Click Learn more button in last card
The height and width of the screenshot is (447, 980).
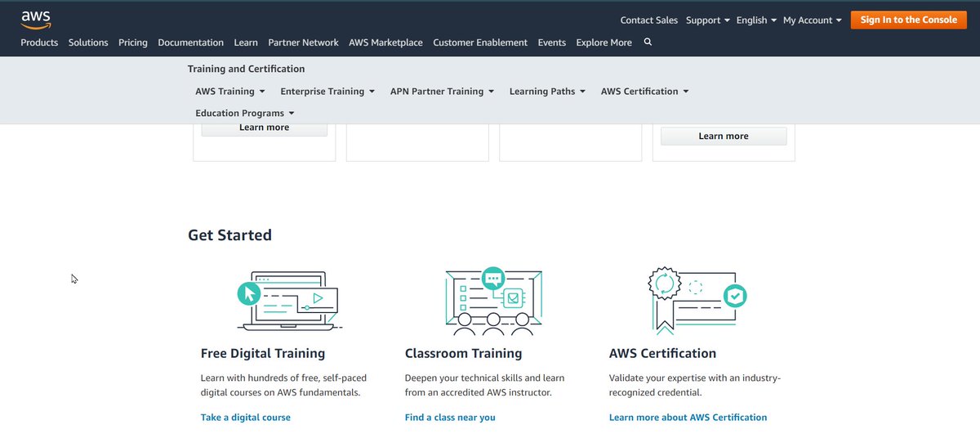(724, 136)
